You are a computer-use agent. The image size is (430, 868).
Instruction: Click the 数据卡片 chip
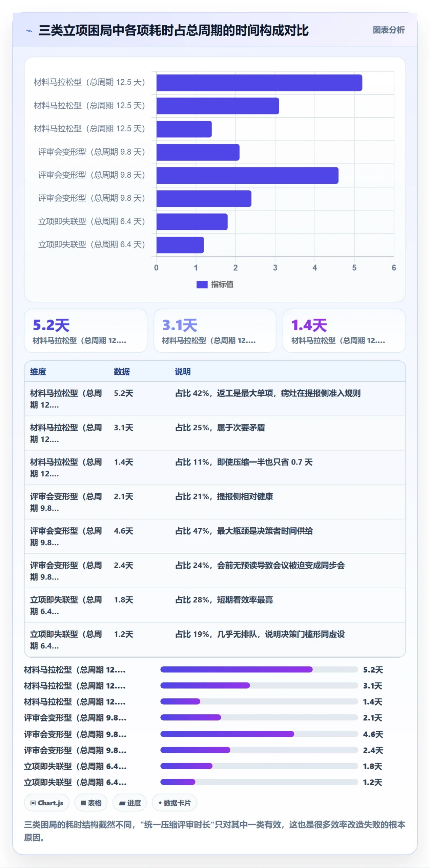click(174, 803)
